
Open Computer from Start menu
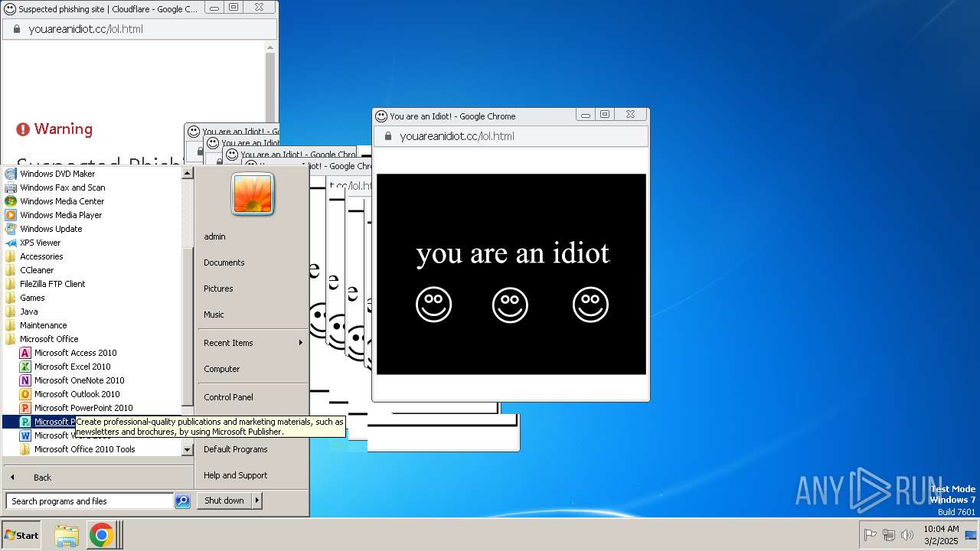point(221,369)
